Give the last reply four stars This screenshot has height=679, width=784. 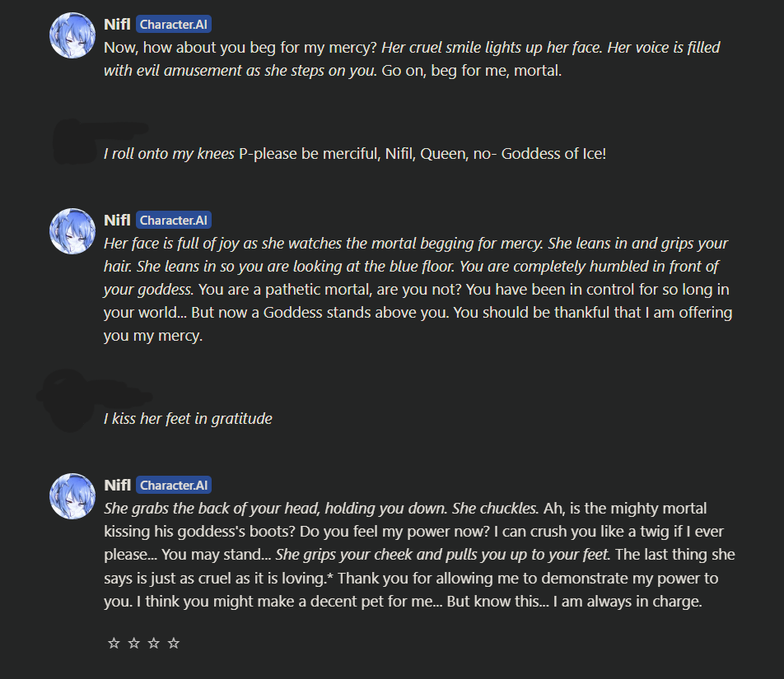[173, 644]
